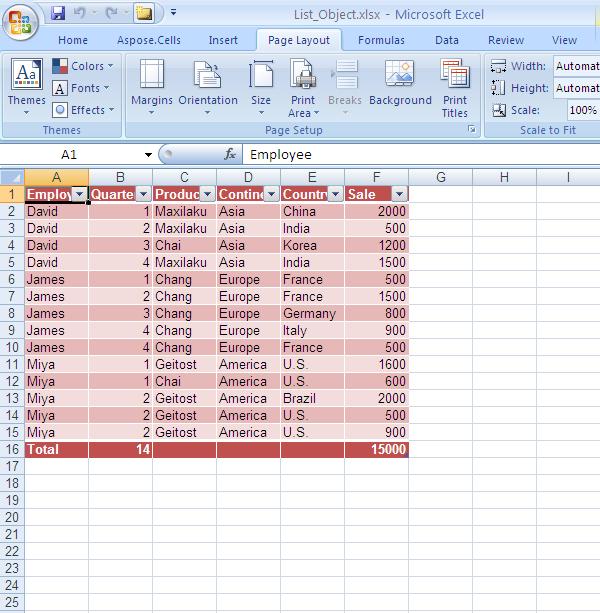The height and width of the screenshot is (613, 600).
Task: Switch to the Insert tab
Action: tap(223, 40)
